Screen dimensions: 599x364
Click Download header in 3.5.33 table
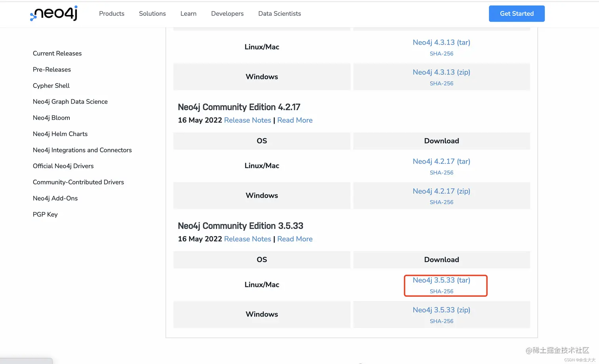[441, 260]
